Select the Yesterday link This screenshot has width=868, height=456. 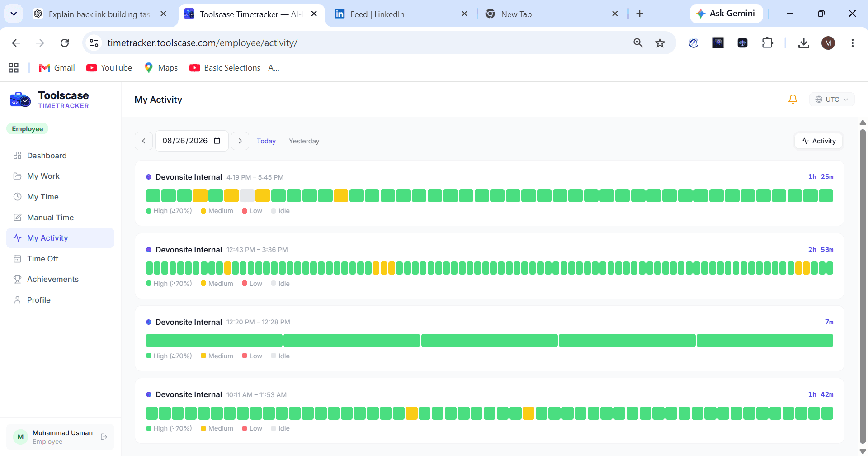[x=304, y=141]
